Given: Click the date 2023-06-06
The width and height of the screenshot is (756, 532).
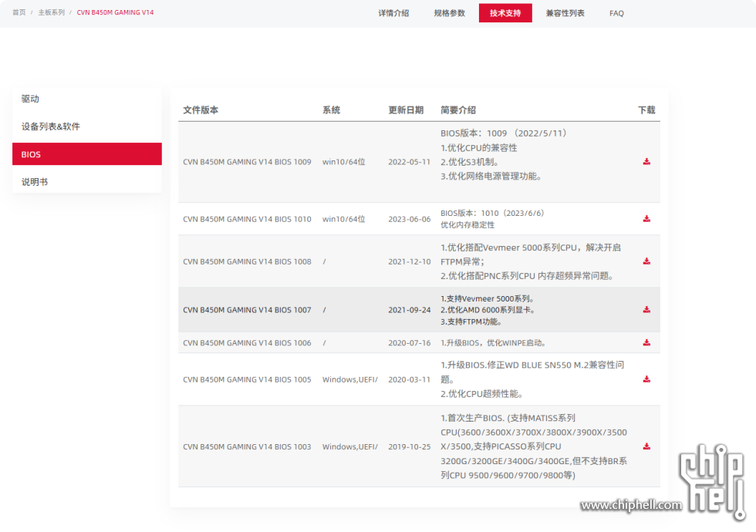Looking at the screenshot, I should pyautogui.click(x=410, y=219).
